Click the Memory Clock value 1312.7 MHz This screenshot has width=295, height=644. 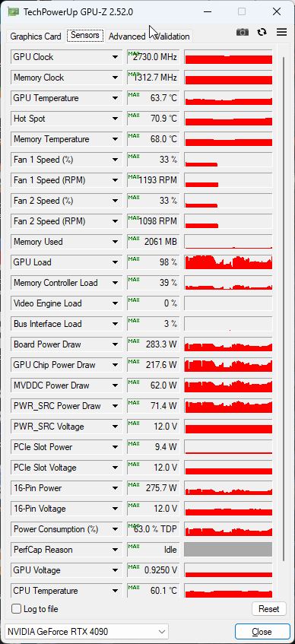[x=154, y=78]
